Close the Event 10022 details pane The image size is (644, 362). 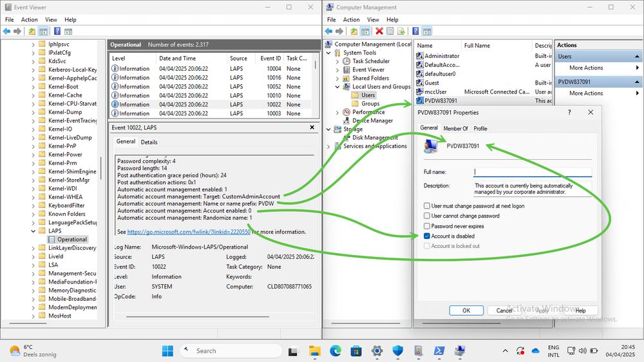coord(312,128)
